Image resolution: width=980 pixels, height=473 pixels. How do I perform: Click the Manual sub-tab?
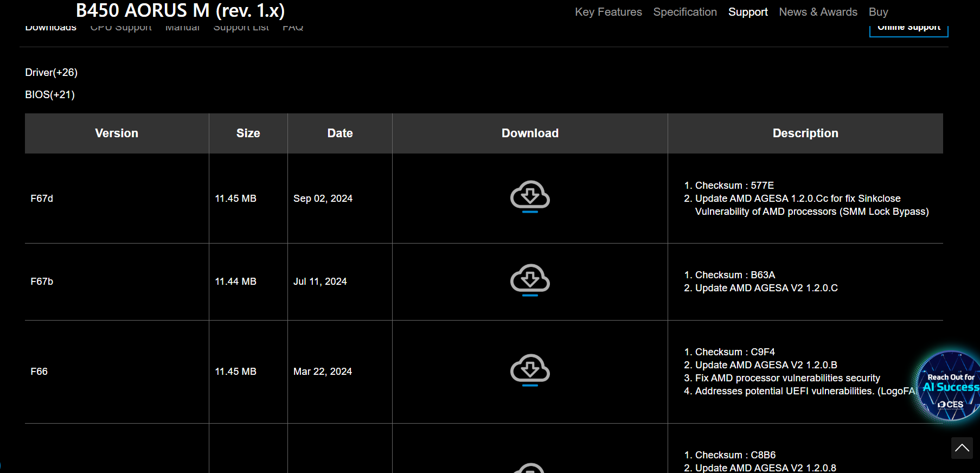pos(182,28)
